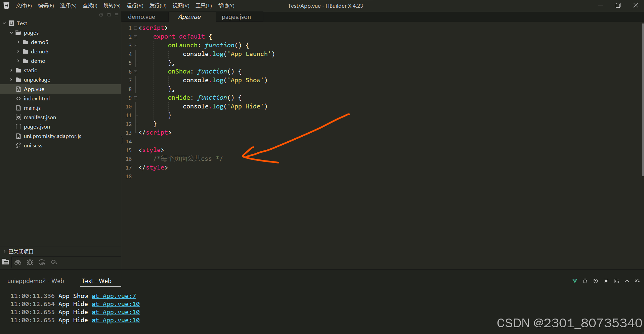Open App.vue:7 link in App Show log
This screenshot has width=644, height=334.
114,296
